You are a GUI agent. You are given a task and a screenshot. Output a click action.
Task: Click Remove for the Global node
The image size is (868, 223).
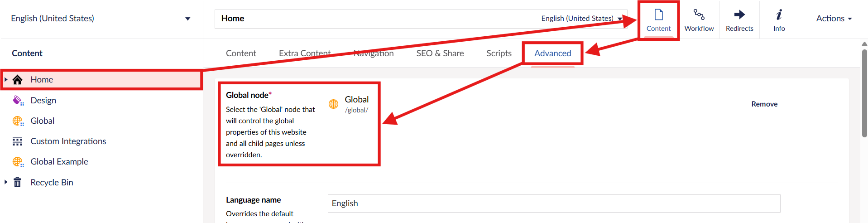[x=764, y=104]
